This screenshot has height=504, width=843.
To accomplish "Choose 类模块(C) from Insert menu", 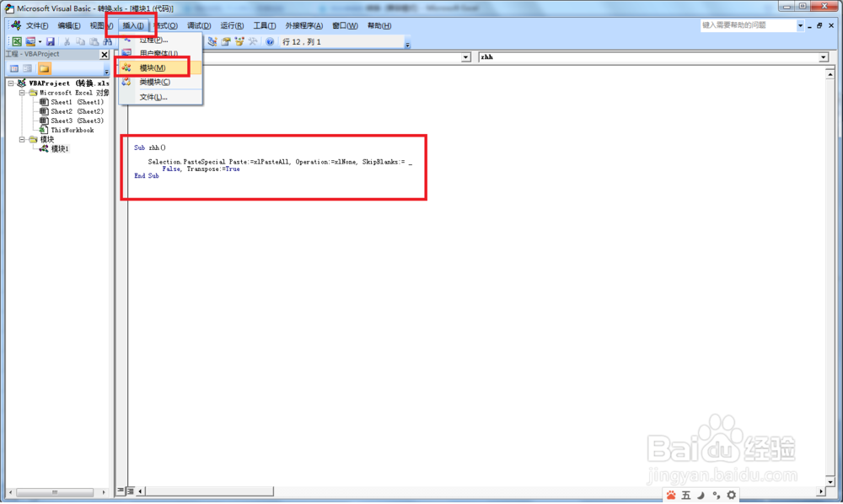I will [160, 82].
